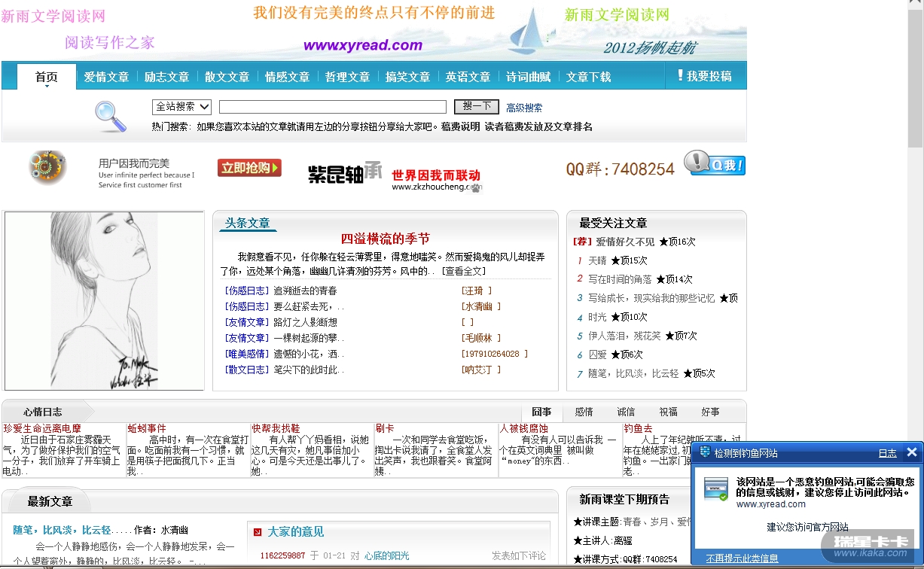Close the phishing warning popup

pos(911,452)
